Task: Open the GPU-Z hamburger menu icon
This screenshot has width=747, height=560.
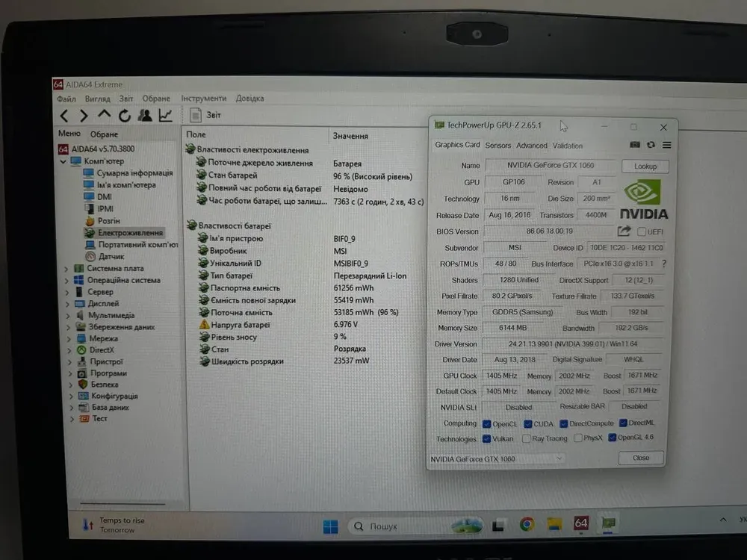Action: tap(666, 145)
